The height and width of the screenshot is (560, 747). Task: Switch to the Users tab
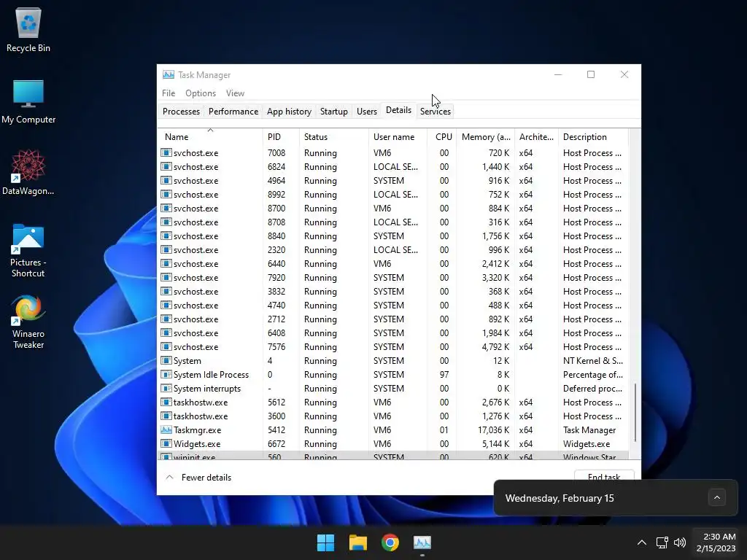click(367, 112)
